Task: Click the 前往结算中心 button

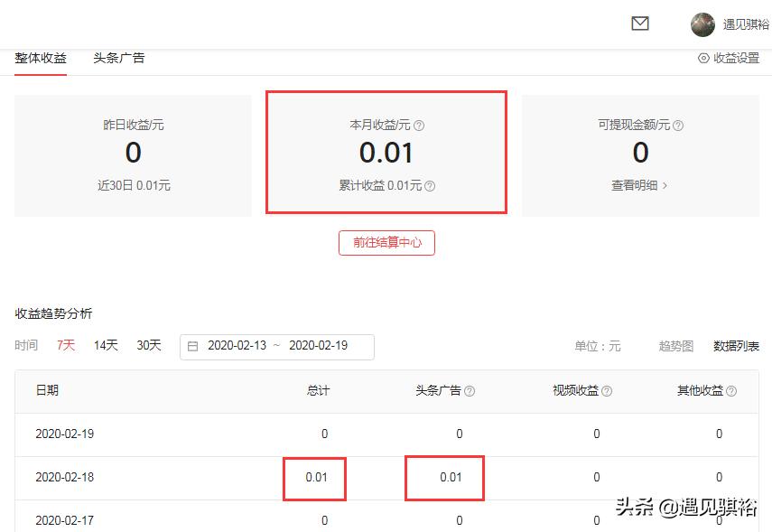Action: [386, 242]
